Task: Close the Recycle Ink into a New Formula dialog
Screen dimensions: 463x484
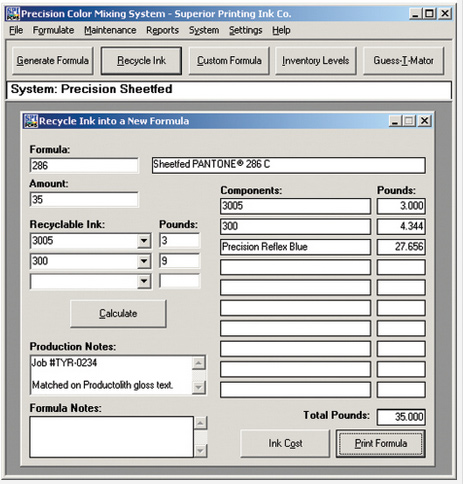Action: (x=424, y=121)
